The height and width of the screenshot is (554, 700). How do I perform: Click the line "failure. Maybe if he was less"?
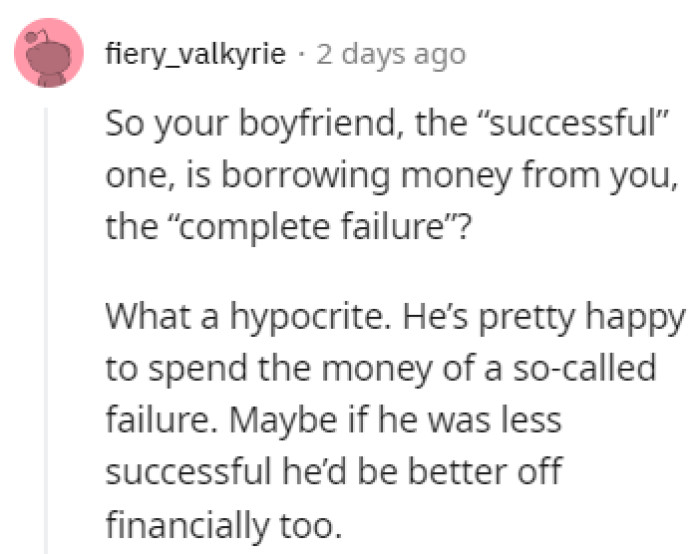point(335,418)
